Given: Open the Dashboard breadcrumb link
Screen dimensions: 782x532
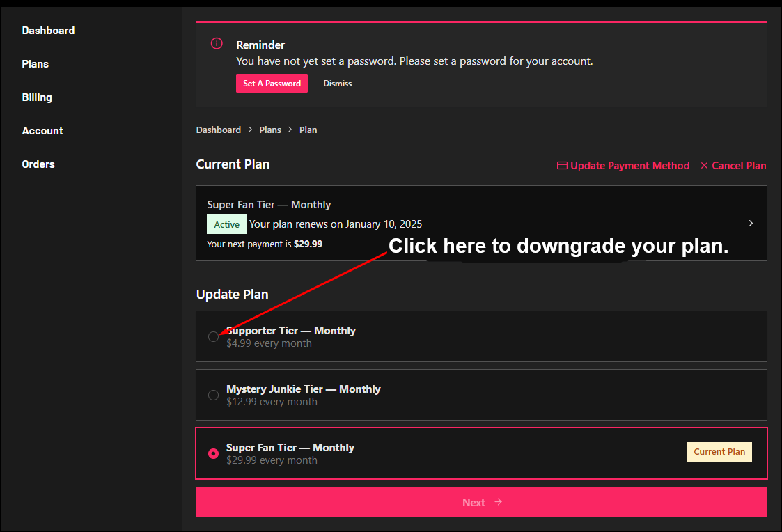Looking at the screenshot, I should tap(219, 130).
